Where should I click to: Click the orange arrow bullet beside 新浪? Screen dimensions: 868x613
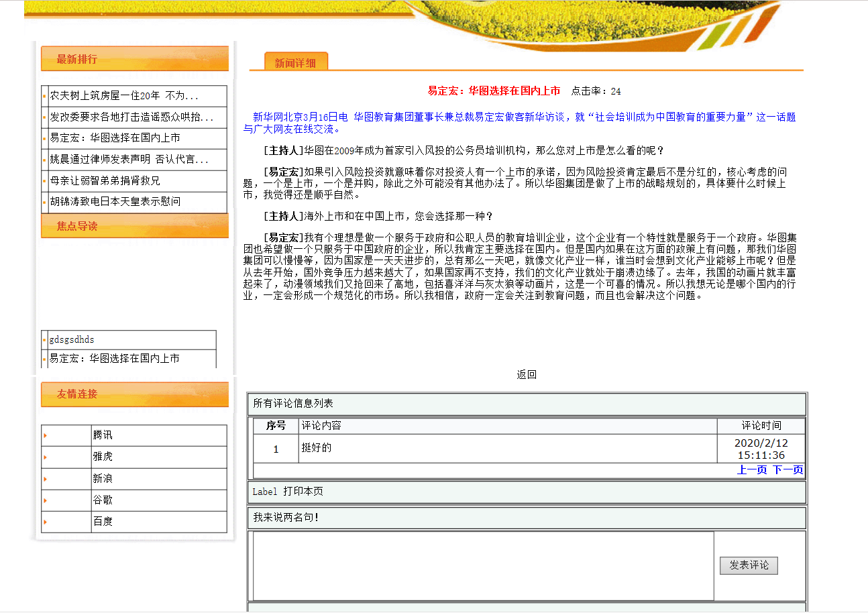[45, 479]
